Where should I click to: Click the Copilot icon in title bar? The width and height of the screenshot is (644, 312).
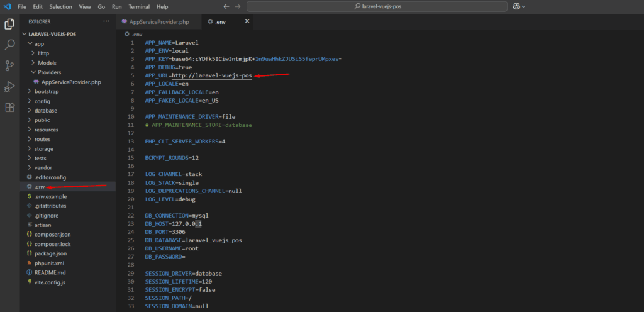tap(517, 6)
